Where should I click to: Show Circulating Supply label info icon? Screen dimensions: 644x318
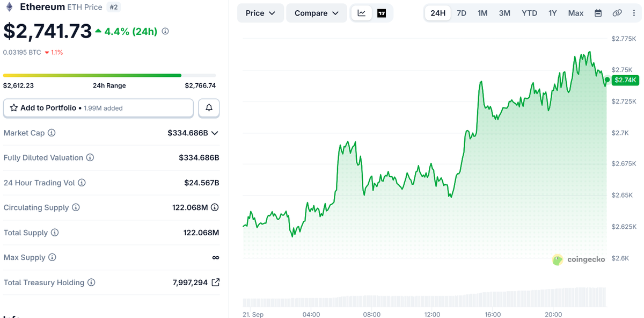coord(76,207)
